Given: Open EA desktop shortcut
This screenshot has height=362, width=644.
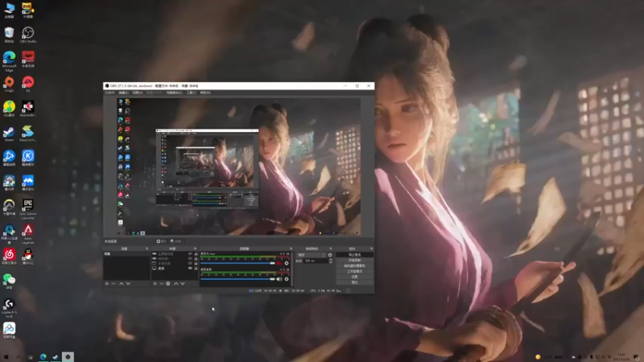Looking at the screenshot, I should tap(28, 84).
